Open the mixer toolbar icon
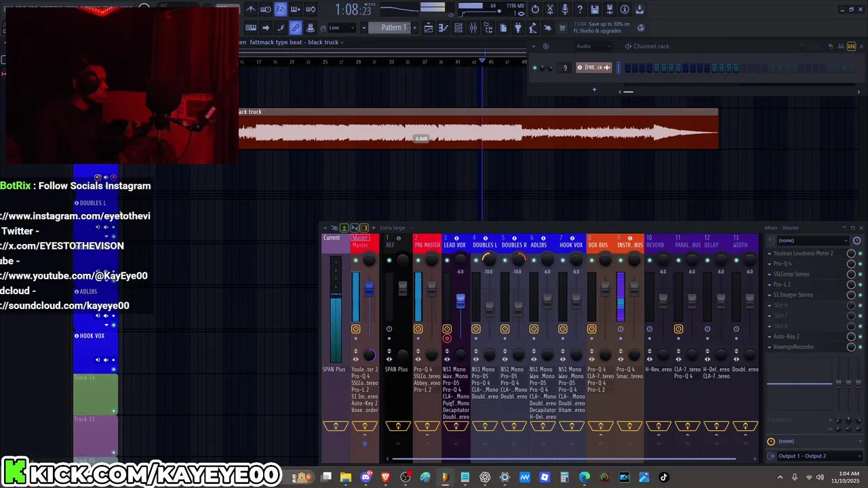Image resolution: width=868 pixels, height=488 pixels. (473, 28)
